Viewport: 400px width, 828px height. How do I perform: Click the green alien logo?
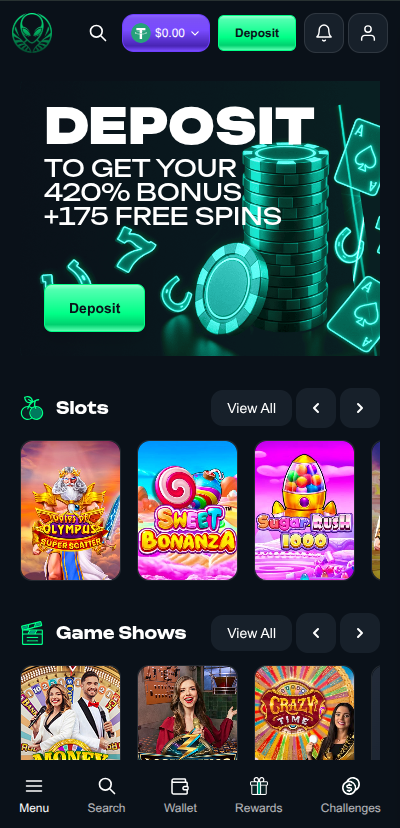pyautogui.click(x=32, y=33)
